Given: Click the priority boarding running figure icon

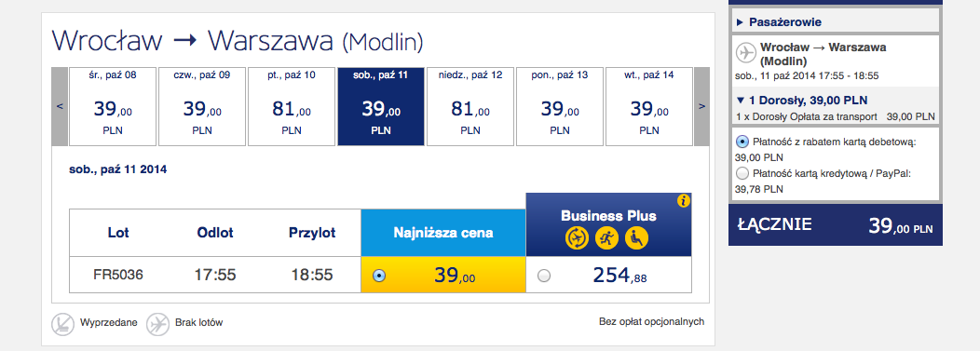Looking at the screenshot, I should coord(606,238).
